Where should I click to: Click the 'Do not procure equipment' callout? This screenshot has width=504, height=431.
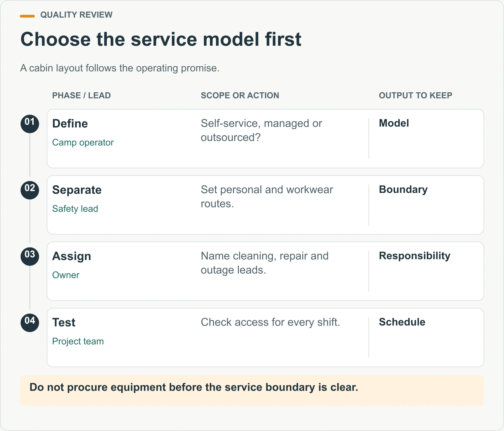coord(252,390)
